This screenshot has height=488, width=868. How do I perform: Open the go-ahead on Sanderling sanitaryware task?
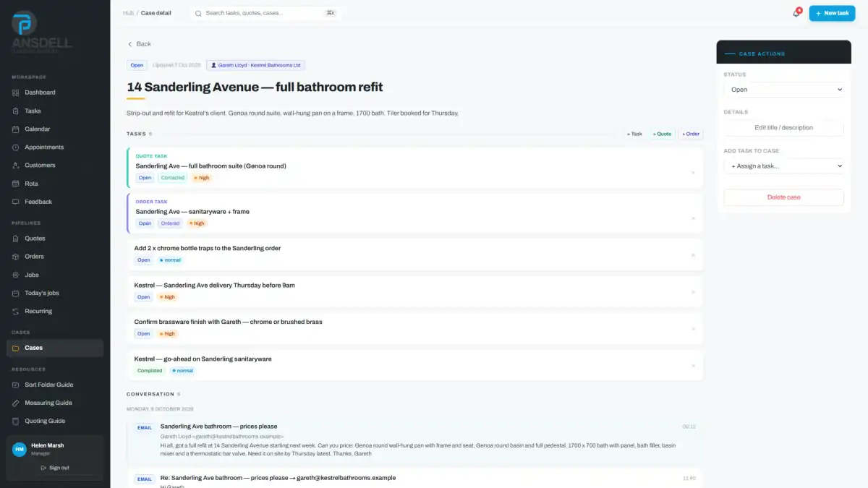pyautogui.click(x=414, y=365)
